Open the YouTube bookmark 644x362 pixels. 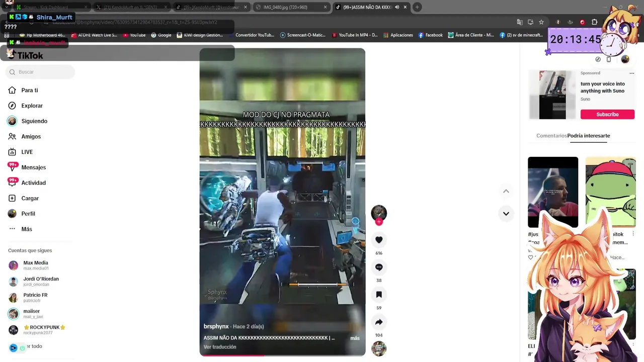tap(134, 35)
